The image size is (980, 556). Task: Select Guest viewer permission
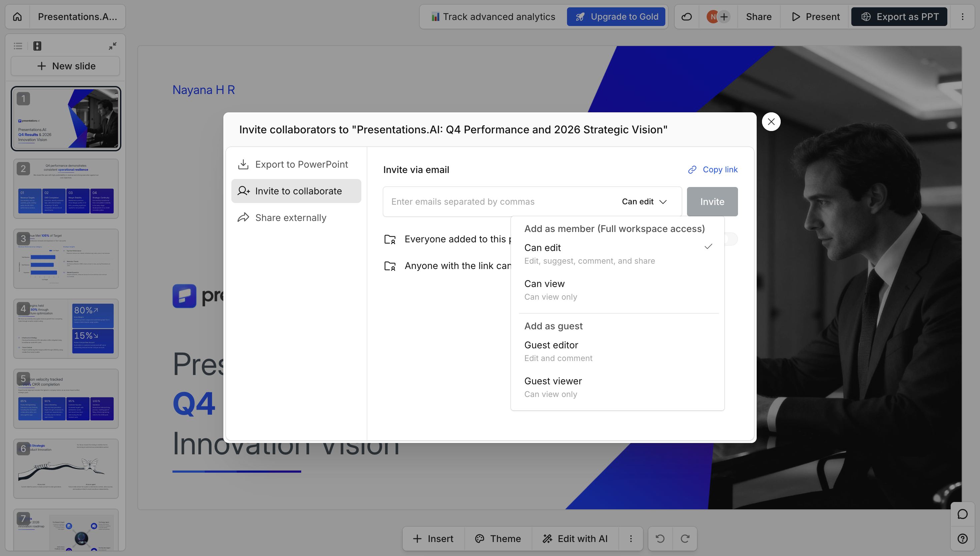(x=617, y=387)
